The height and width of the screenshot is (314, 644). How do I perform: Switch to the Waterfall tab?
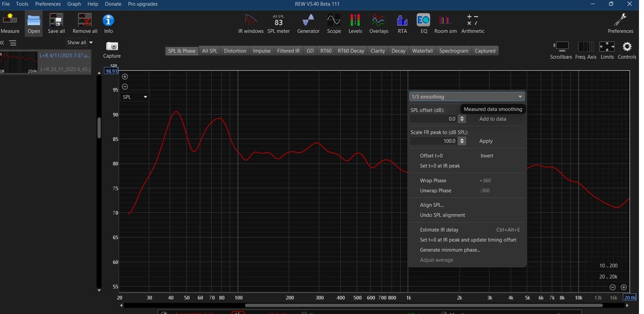point(422,51)
